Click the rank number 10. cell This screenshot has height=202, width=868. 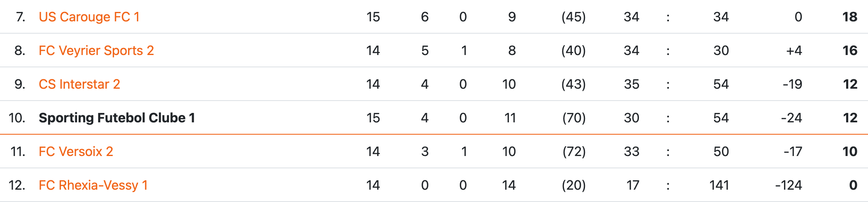[x=17, y=118]
